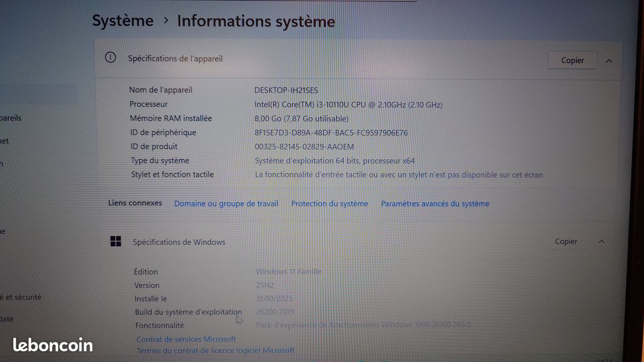The width and height of the screenshot is (644, 362).
Task: Select the tactile input not available message
Action: click(x=399, y=174)
